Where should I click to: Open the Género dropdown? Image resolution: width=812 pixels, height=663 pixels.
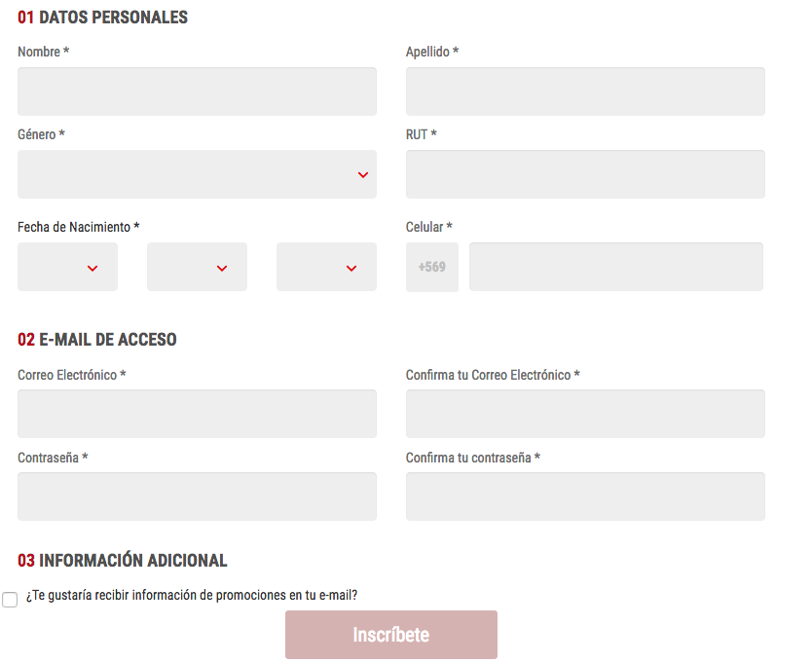tap(197, 174)
